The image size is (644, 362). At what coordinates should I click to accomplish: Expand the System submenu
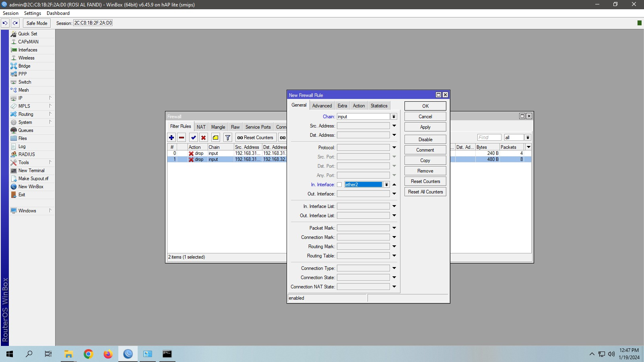(x=50, y=122)
